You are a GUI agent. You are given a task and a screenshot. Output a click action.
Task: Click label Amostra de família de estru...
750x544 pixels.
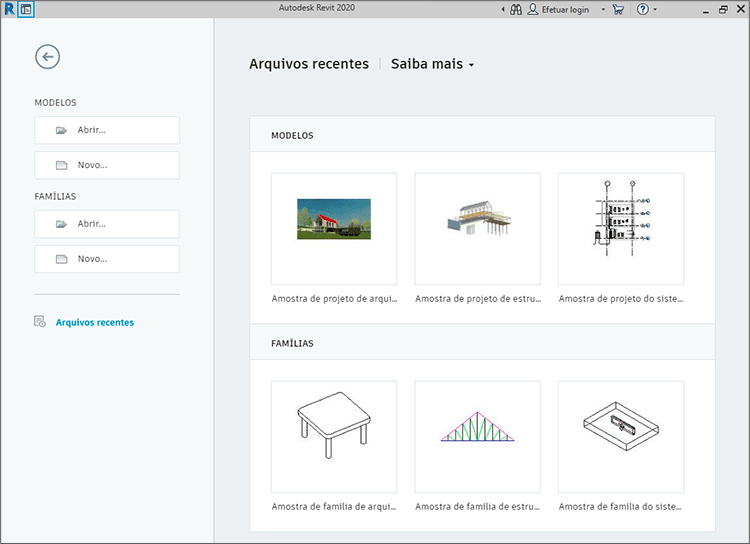[477, 506]
